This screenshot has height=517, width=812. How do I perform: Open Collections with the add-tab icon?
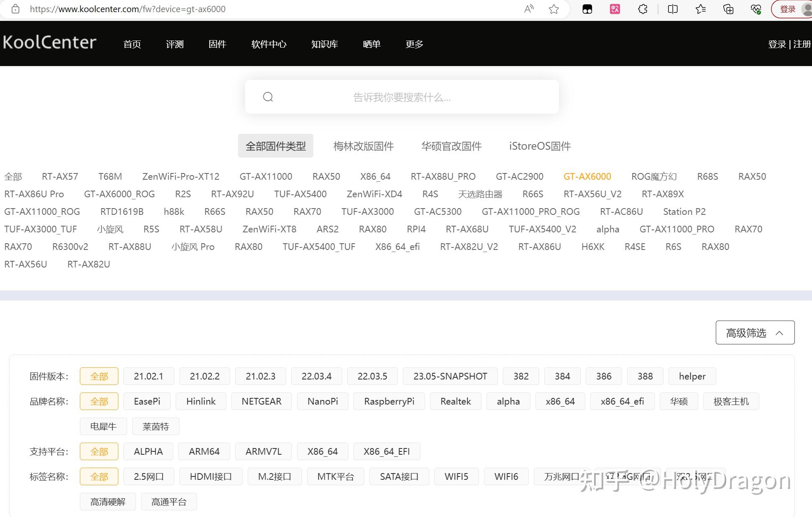click(728, 9)
